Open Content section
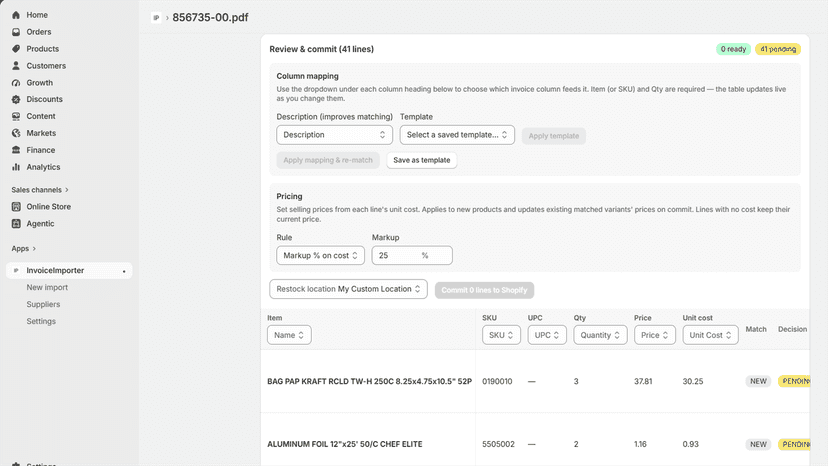828x466 pixels. [41, 116]
